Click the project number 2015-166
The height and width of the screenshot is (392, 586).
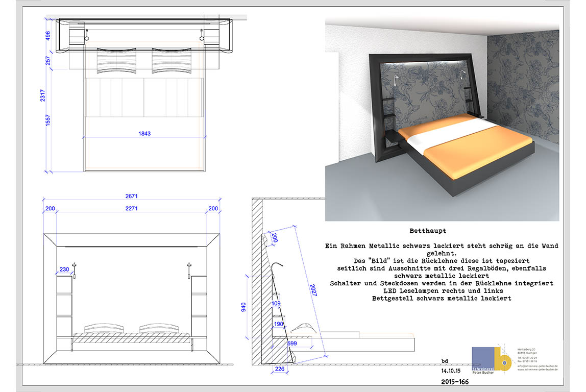pos(455,382)
